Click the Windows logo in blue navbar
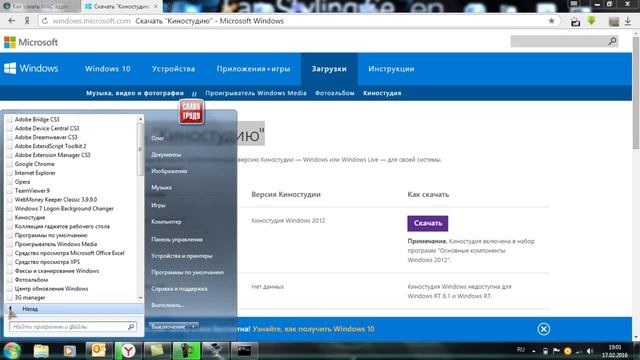640x360 pixels. pyautogui.click(x=31, y=69)
